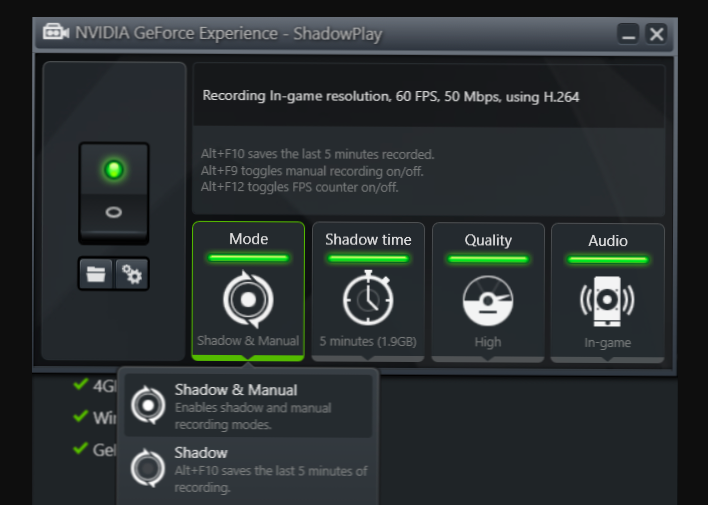708x505 pixels.
Task: Click the Mode circular record icon
Action: coord(248,299)
